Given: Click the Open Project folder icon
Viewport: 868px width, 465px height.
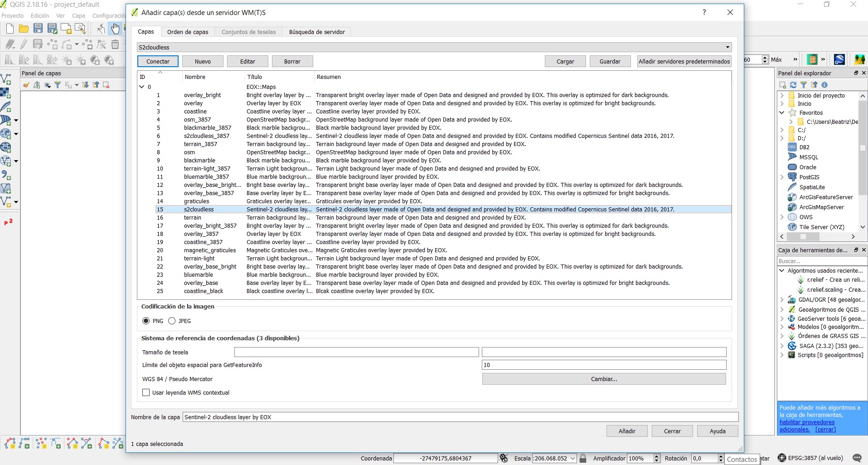Looking at the screenshot, I should click(x=24, y=29).
